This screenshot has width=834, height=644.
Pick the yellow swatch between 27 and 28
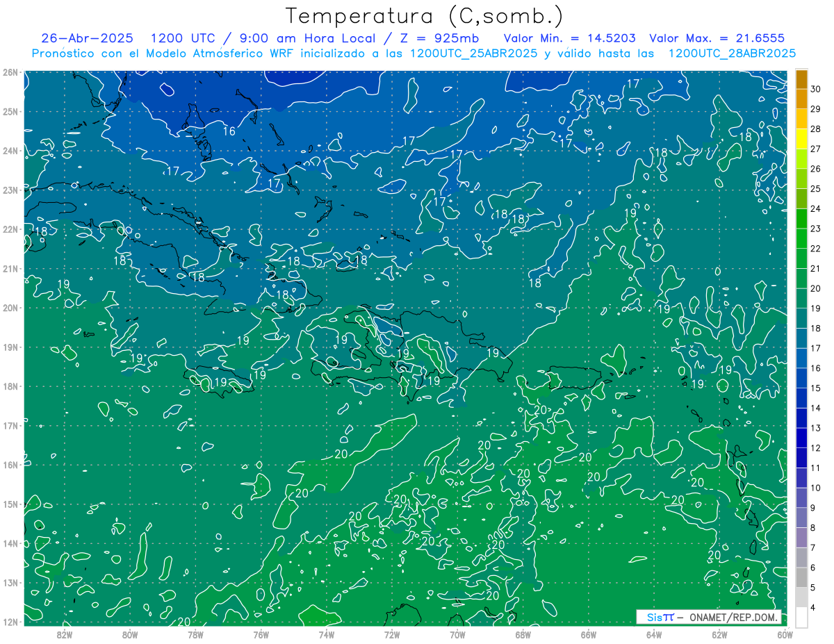(801, 138)
